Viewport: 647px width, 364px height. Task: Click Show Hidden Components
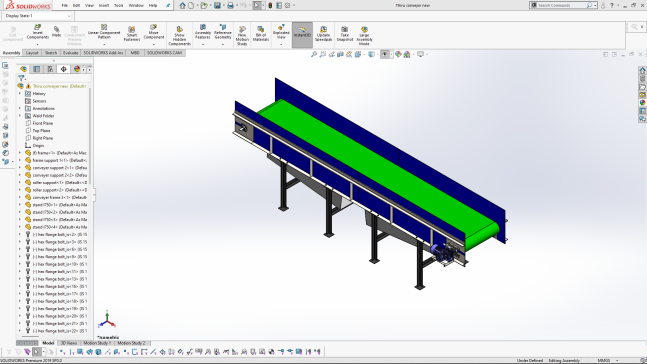point(179,35)
